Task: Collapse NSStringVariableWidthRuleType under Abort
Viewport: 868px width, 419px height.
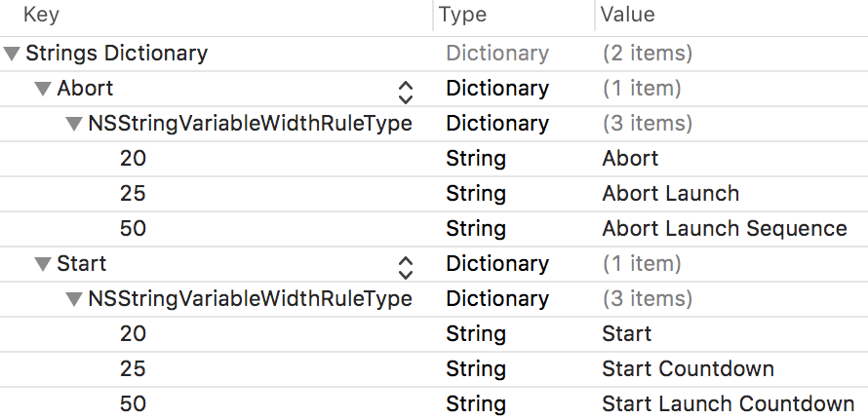Action: coord(74,124)
